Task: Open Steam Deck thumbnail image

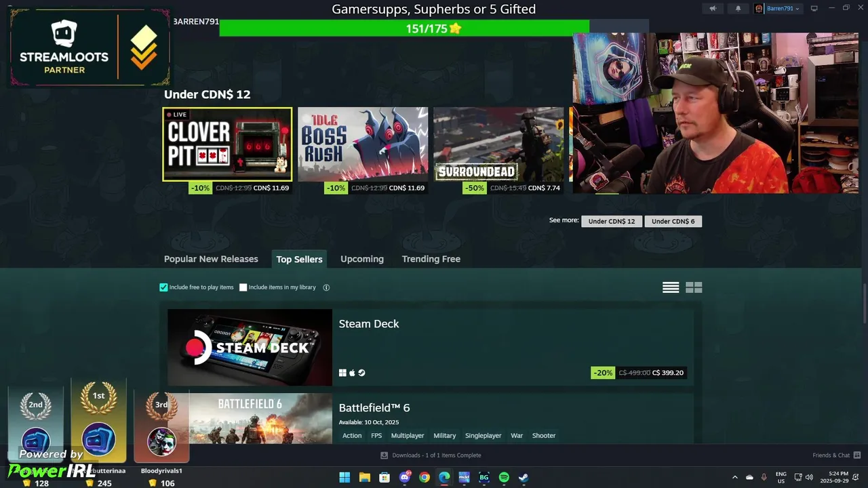Action: pos(250,348)
